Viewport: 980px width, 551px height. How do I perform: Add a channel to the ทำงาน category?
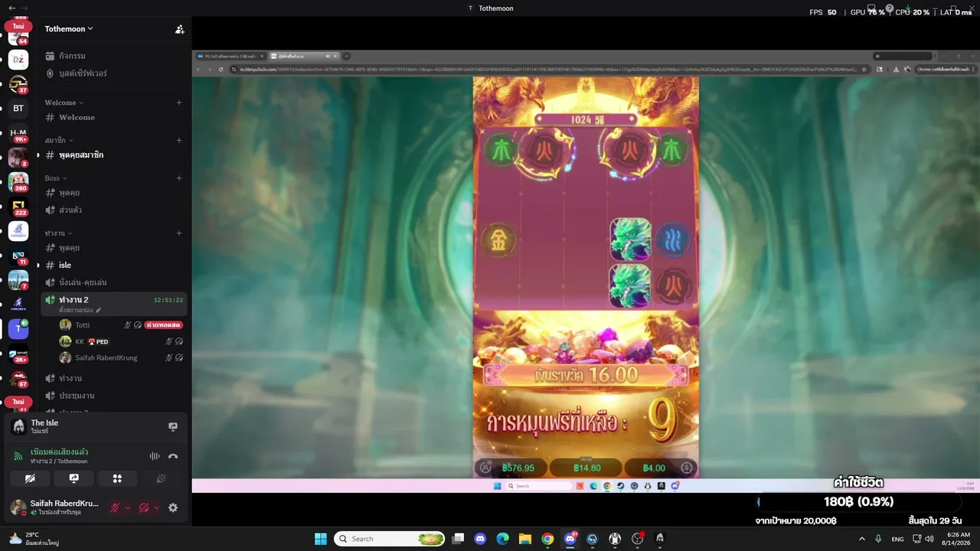pyautogui.click(x=179, y=233)
